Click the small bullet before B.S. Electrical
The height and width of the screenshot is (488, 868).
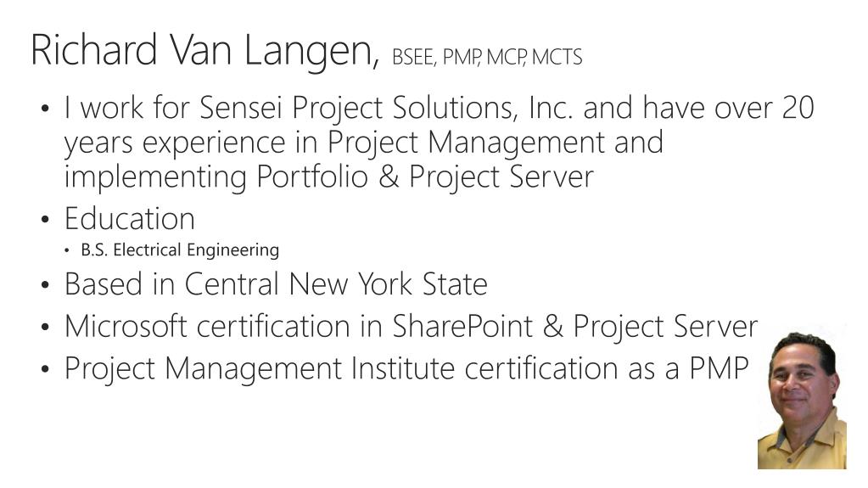click(x=67, y=250)
